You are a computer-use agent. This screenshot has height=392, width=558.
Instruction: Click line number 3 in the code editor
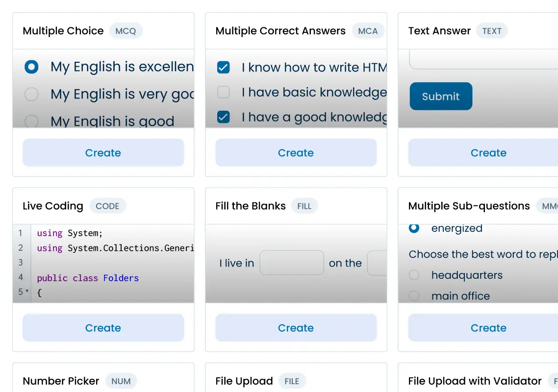(21, 263)
